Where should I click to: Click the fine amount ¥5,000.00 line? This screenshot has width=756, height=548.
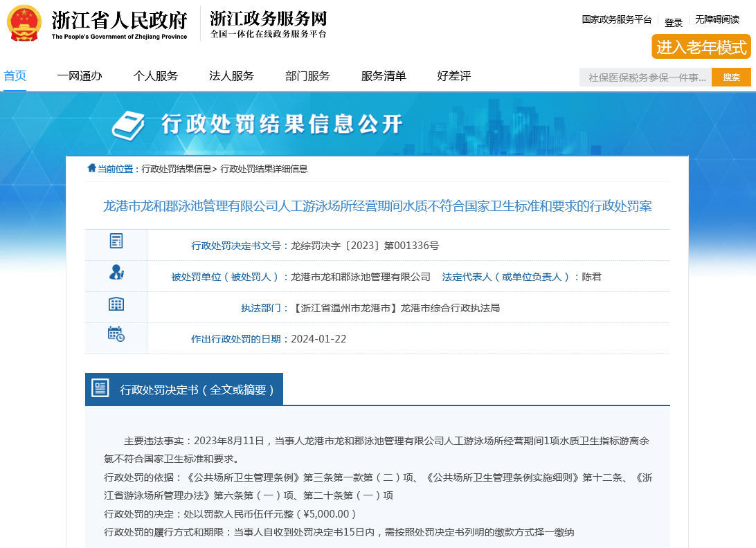(x=230, y=514)
